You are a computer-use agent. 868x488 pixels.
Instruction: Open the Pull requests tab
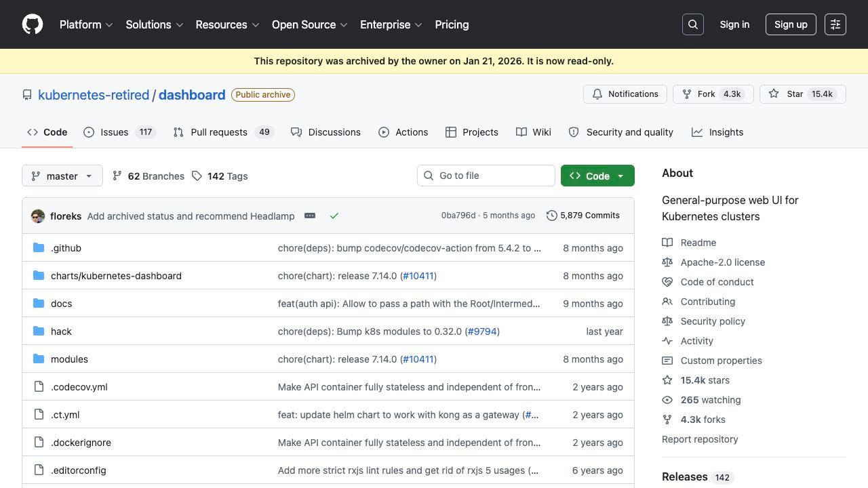pyautogui.click(x=223, y=132)
